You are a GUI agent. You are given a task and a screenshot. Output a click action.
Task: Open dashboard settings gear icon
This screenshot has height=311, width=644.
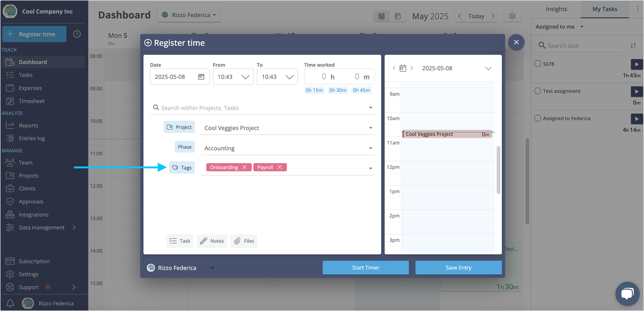click(512, 16)
